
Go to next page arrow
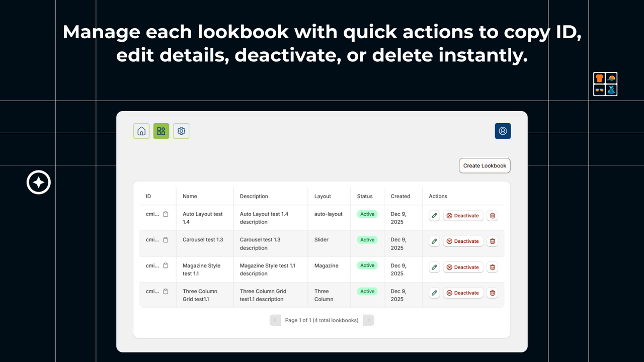368,320
